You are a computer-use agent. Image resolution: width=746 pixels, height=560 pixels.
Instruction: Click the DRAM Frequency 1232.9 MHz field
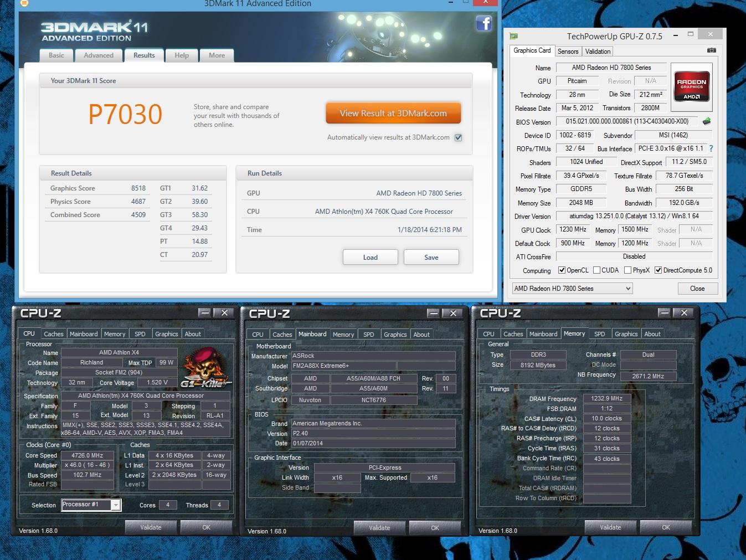click(607, 398)
